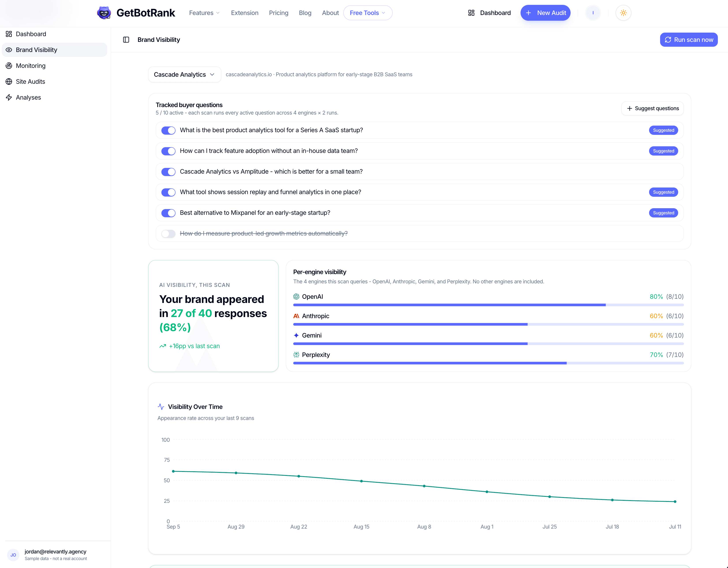Go to the Pricing page

click(278, 13)
